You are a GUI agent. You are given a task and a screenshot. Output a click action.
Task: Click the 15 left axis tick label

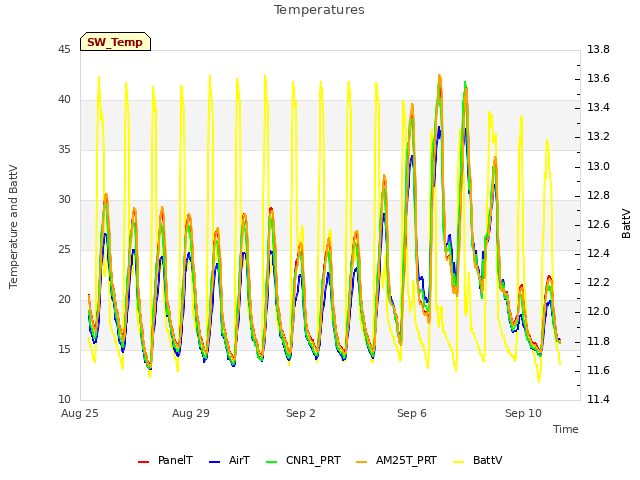coord(64,350)
